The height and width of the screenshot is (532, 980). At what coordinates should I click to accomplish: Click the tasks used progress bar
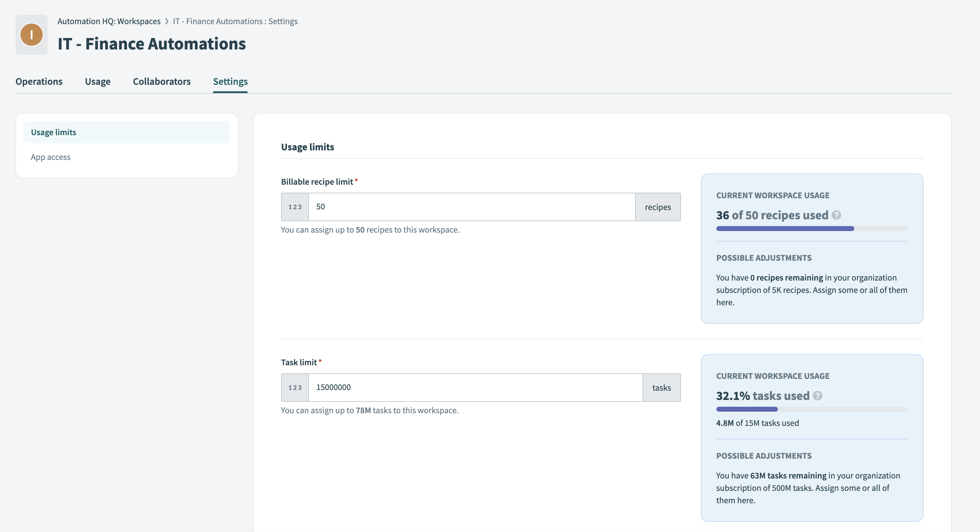(812, 409)
